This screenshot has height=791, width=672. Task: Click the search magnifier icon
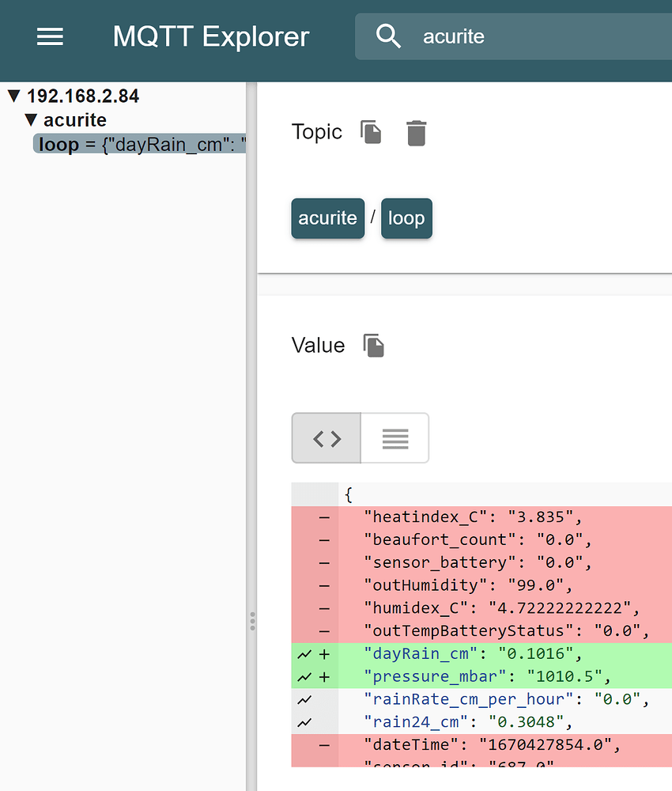point(388,36)
